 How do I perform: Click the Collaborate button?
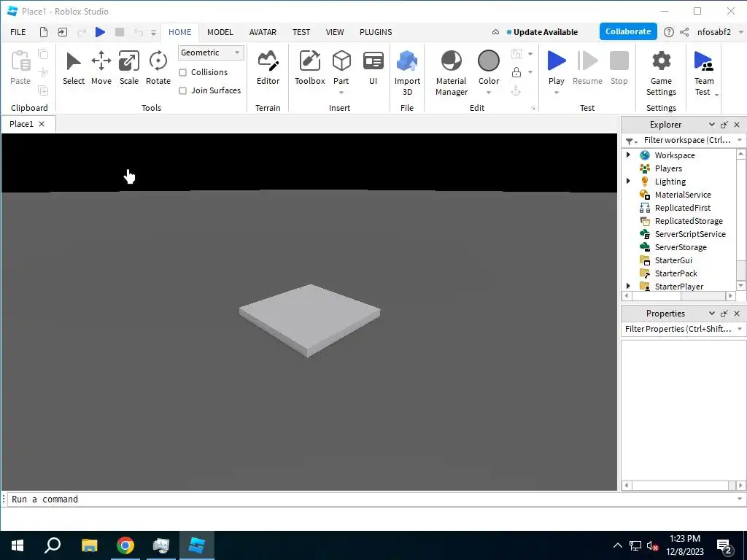[628, 31]
